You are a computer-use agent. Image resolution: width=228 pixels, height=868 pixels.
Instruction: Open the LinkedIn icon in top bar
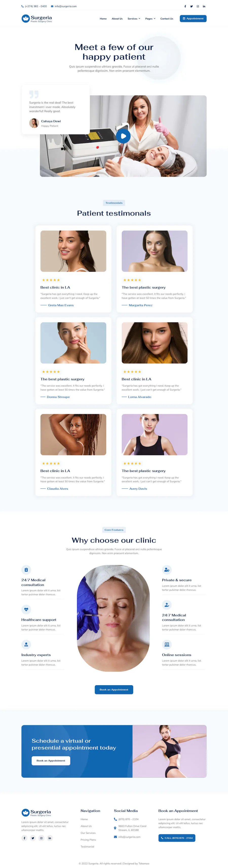pyautogui.click(x=204, y=6)
